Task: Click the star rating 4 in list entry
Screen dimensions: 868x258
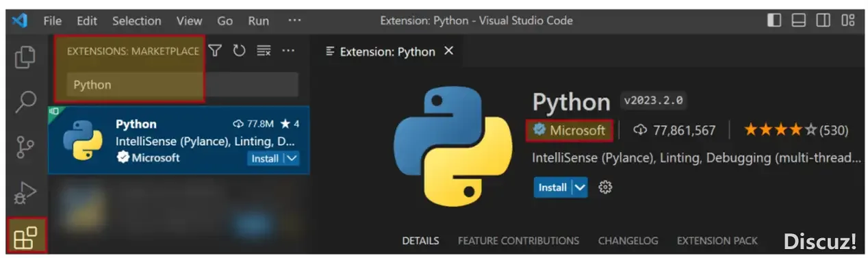Action: (x=290, y=124)
